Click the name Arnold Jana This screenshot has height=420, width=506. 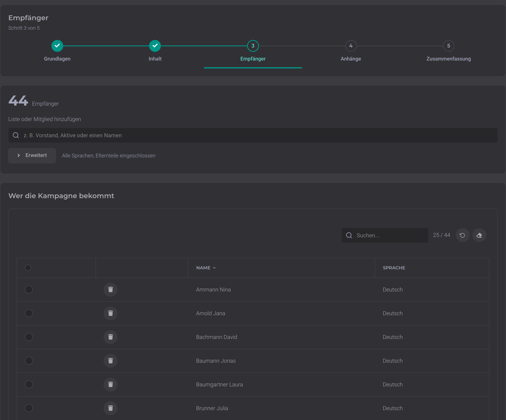211,313
